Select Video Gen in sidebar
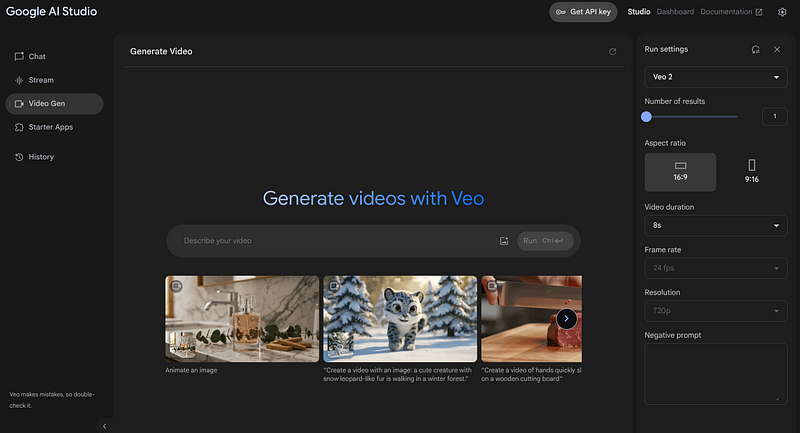Viewport: 800px width, 433px height. [54, 104]
